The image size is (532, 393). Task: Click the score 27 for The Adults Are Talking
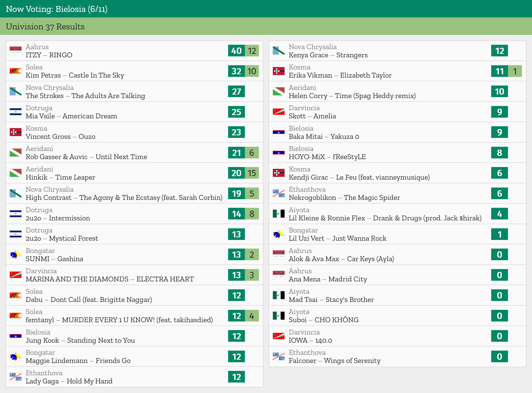tap(236, 91)
